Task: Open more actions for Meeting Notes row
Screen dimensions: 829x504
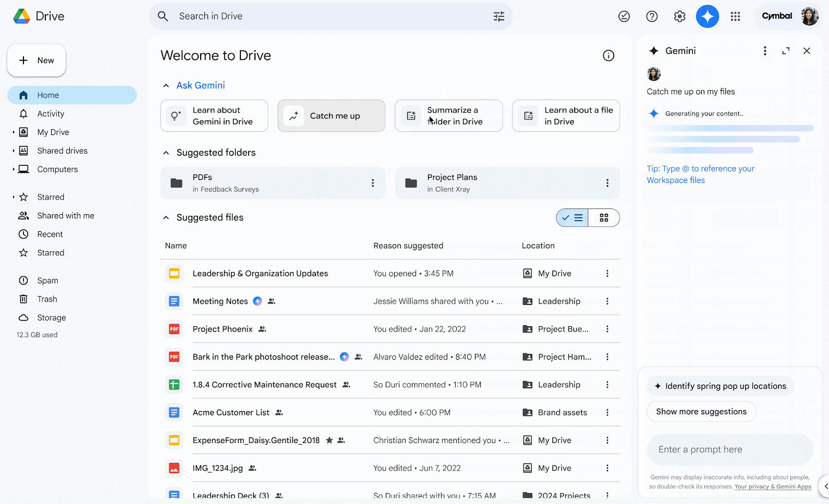Action: (607, 301)
